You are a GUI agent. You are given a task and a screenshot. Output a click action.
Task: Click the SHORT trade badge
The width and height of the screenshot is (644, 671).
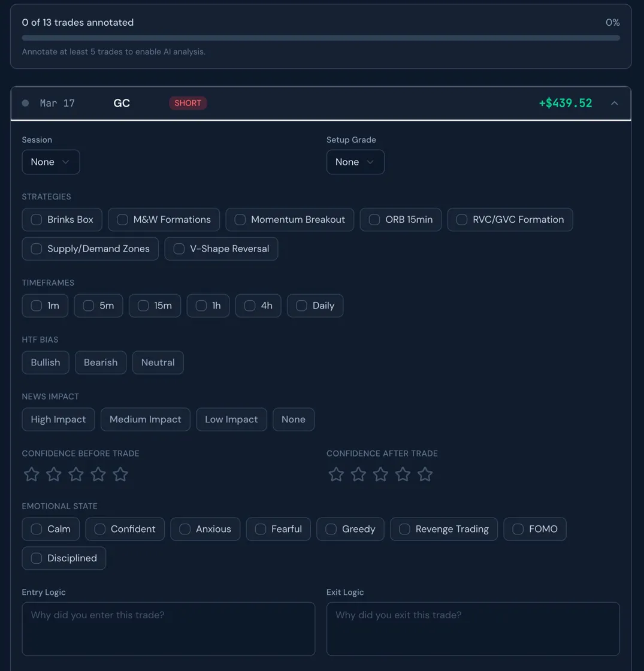coord(188,102)
